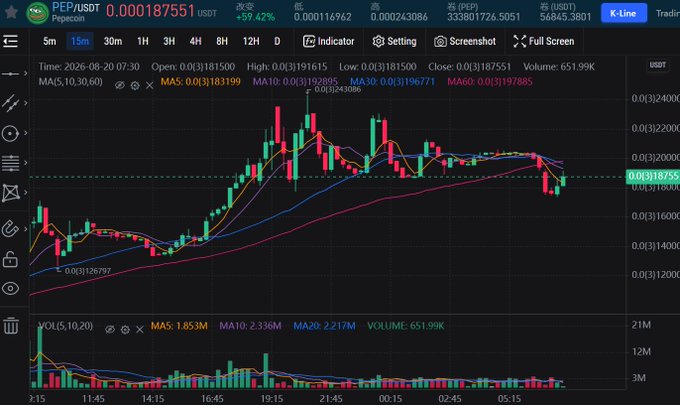680x405 pixels.
Task: Click the high marker 0.0(3)243086 on chart
Action: pos(337,89)
